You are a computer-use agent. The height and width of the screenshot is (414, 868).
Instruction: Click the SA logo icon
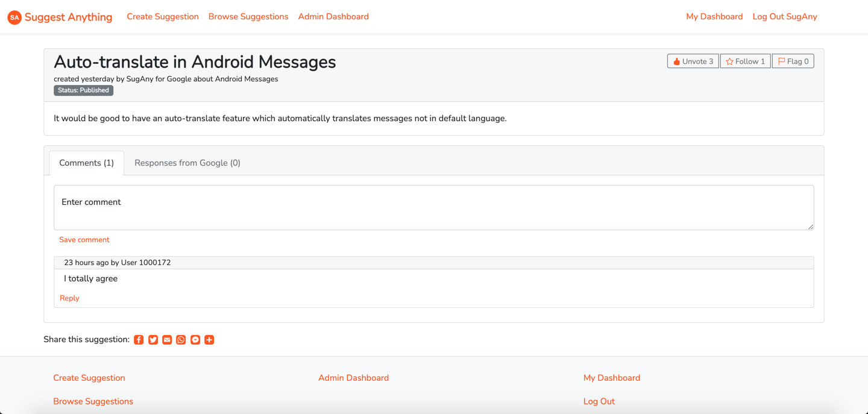[14, 17]
